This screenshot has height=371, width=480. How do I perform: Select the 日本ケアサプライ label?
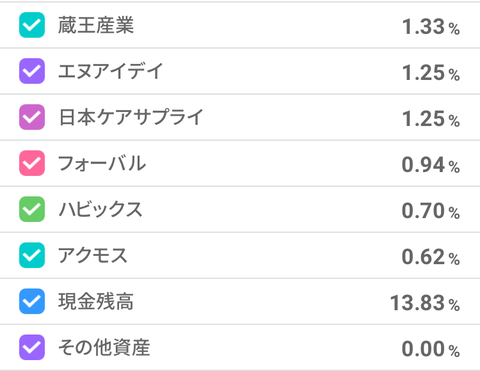pos(131,117)
